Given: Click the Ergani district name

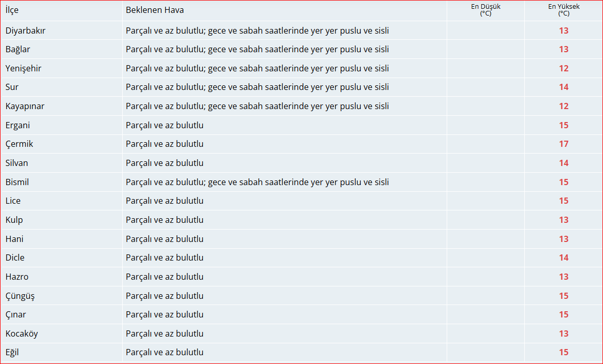Looking at the screenshot, I should 18,125.
